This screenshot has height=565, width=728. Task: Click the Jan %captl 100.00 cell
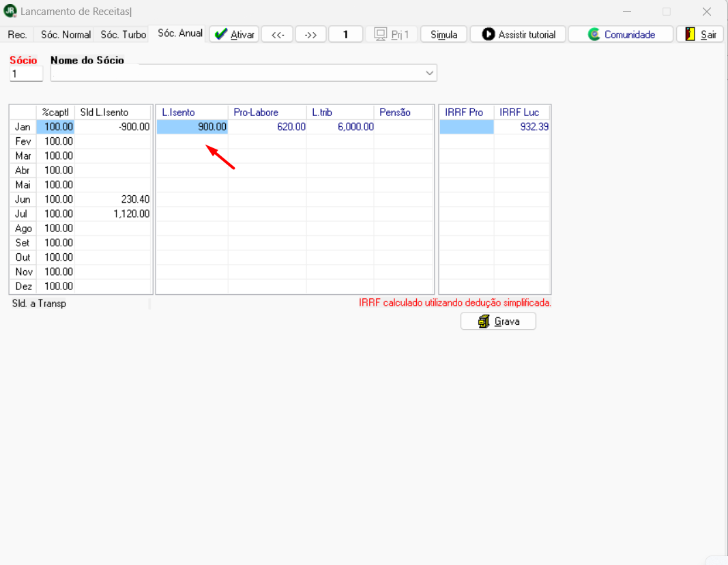(x=56, y=127)
